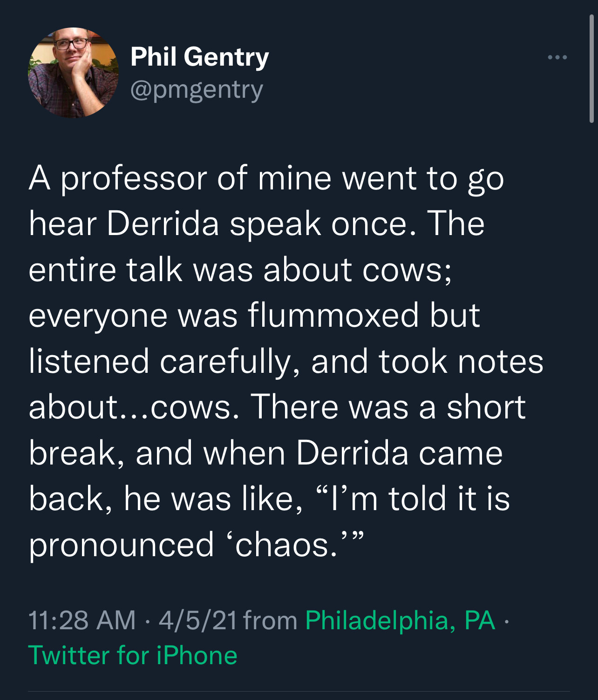Screen dimensions: 598x700
Task: Click the phrase 'entire talk' in the tweet
Action: click(x=105, y=270)
